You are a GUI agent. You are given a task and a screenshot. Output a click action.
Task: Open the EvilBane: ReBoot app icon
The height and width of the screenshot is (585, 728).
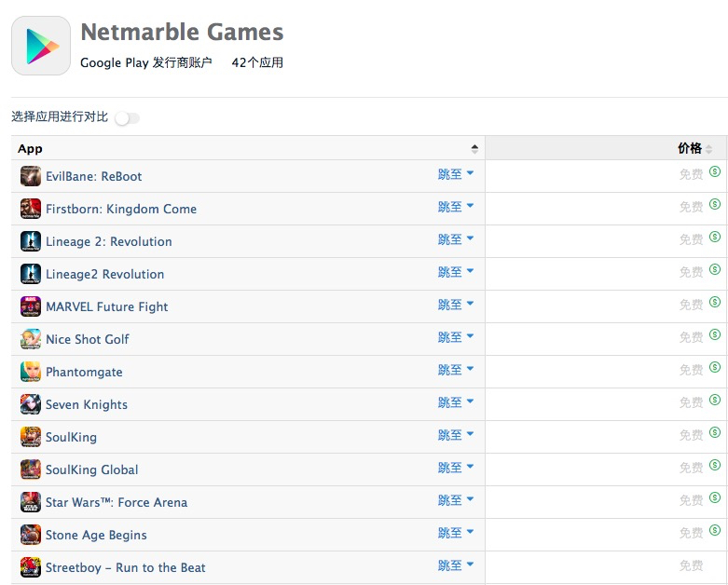[x=31, y=176]
